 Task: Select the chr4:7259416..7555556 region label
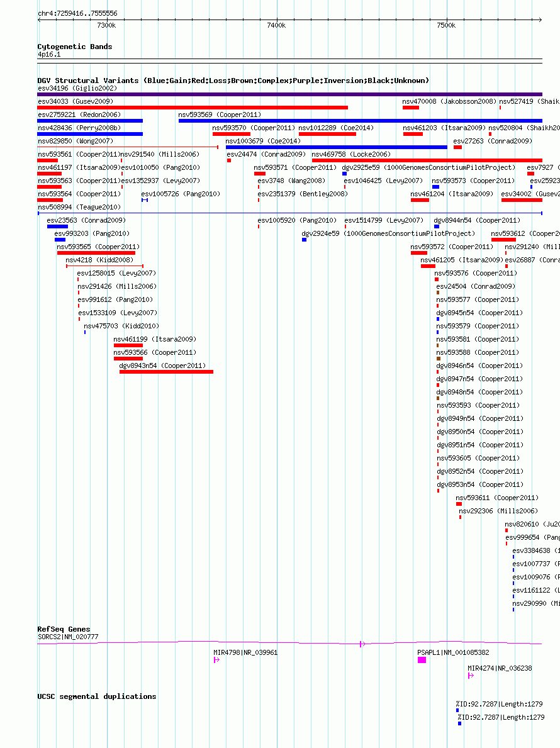77,13
